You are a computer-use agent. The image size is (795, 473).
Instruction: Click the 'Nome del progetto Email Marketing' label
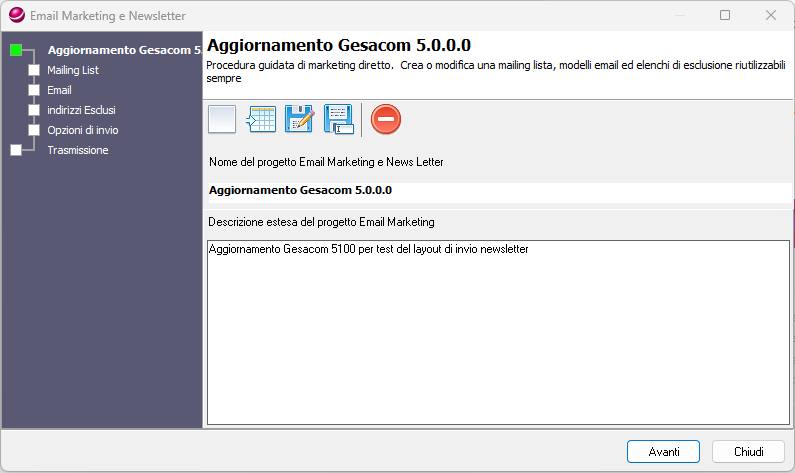326,162
